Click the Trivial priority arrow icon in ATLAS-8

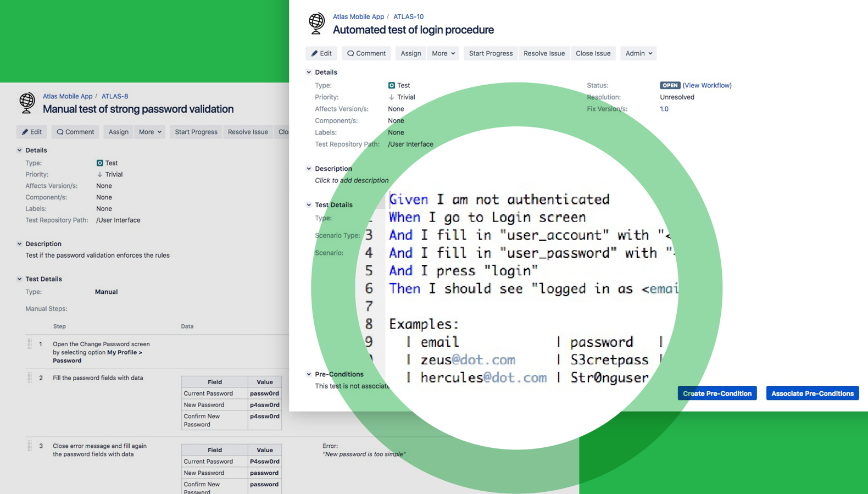(100, 175)
